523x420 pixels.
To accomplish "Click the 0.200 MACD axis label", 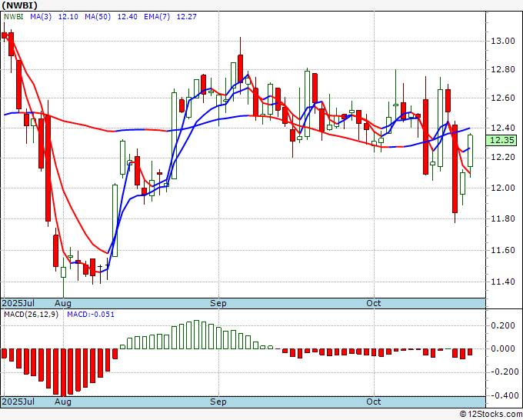I will tap(503, 325).
